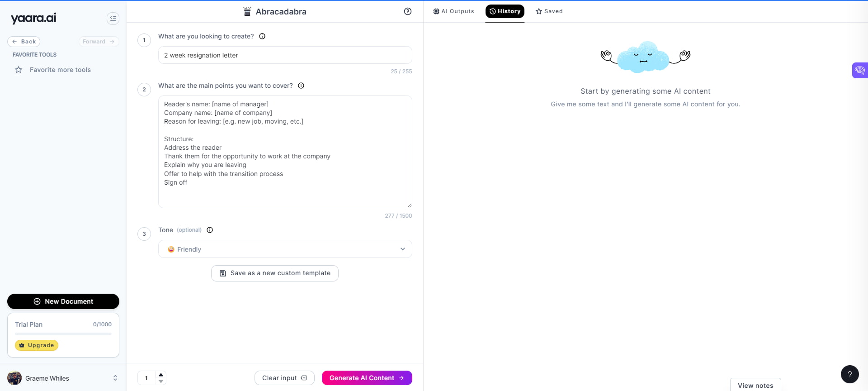Image resolution: width=868 pixels, height=391 pixels.
Task: Toggle the star to favorite more tools
Action: pos(18,70)
